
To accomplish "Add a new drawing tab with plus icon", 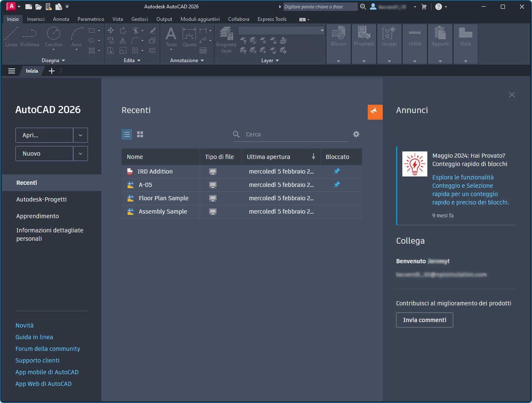I will [52, 71].
